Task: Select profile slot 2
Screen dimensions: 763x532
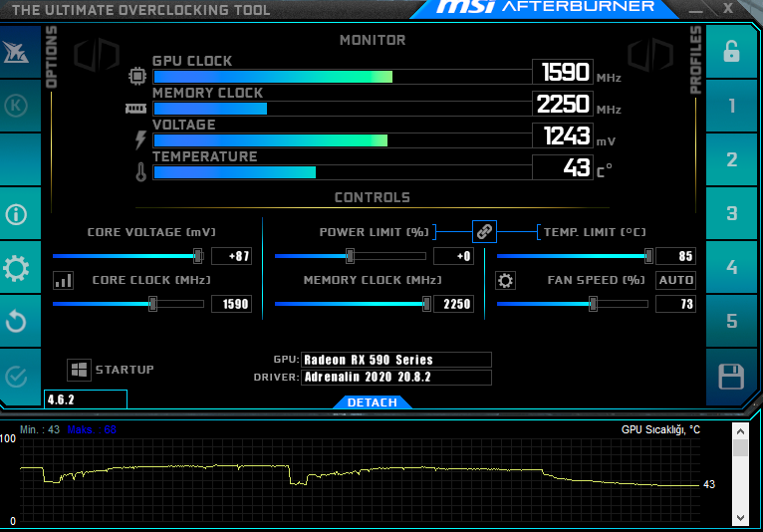Action: (731, 159)
